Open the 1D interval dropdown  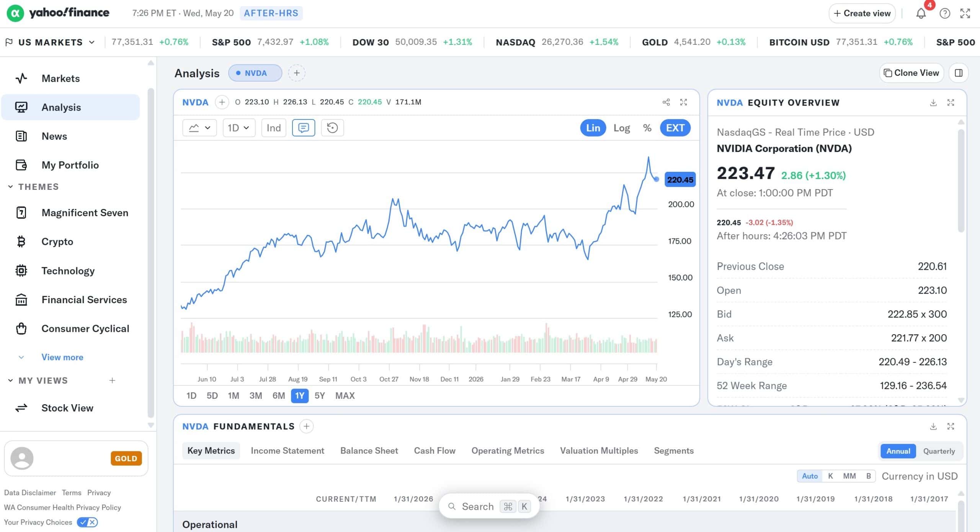tap(238, 127)
